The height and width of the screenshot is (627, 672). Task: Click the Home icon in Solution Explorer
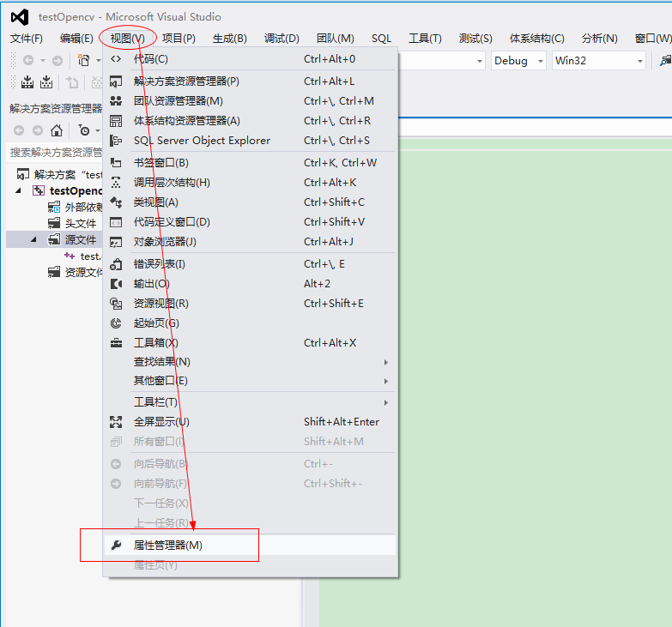click(57, 130)
